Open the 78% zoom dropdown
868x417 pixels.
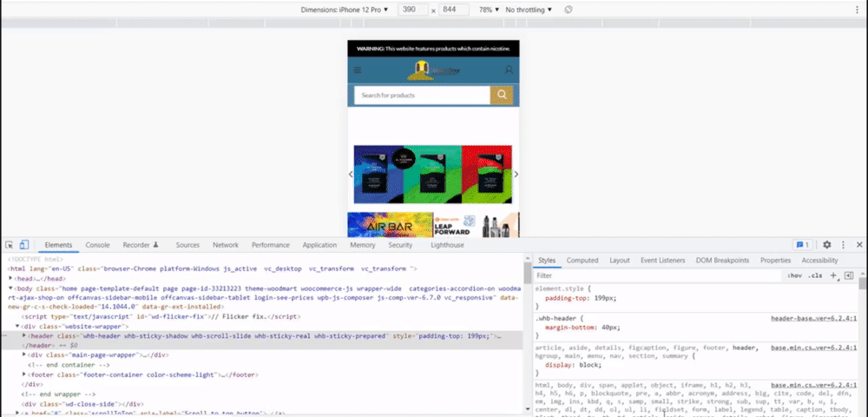tap(490, 10)
